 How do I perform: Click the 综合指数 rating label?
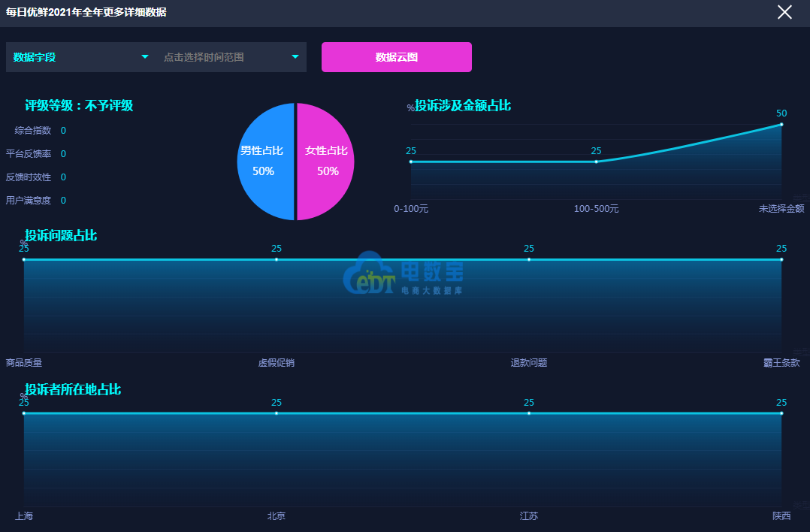click(x=33, y=131)
